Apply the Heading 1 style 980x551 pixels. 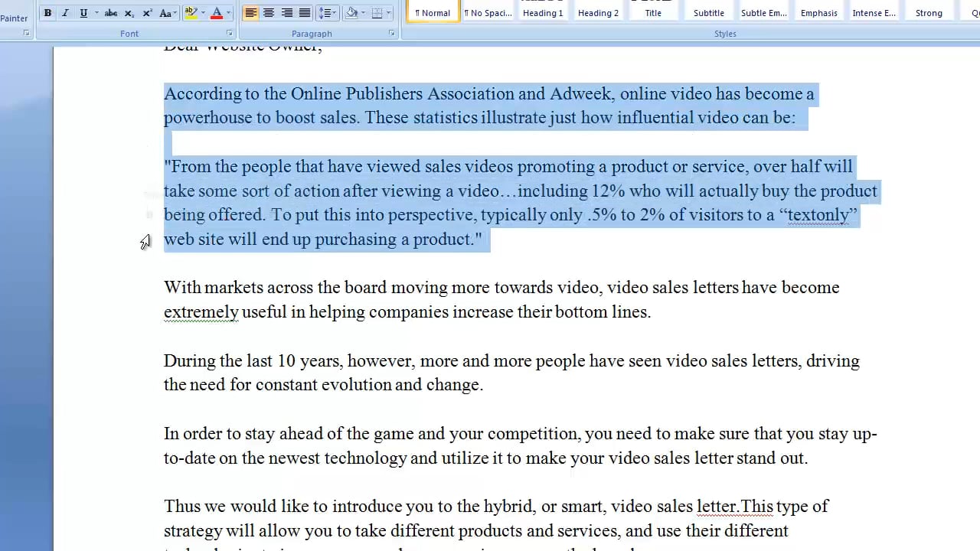coord(543,13)
